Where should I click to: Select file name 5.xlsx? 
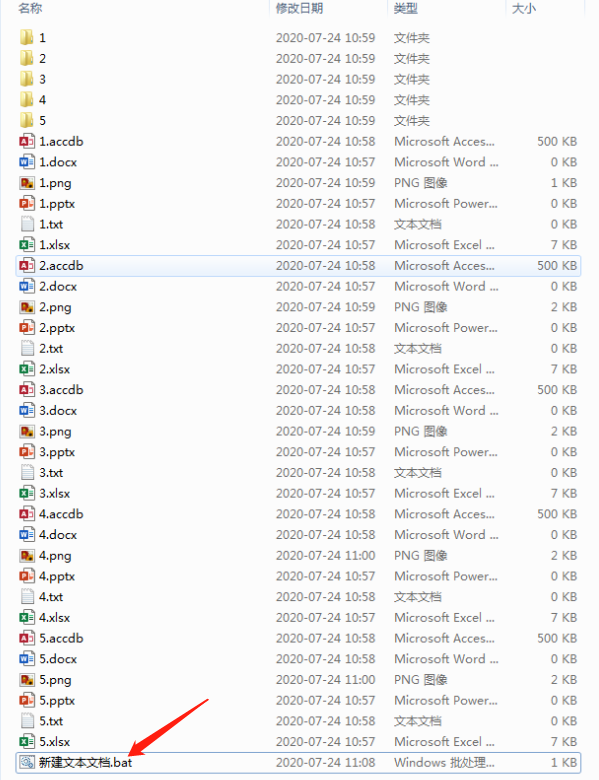[x=55, y=742]
